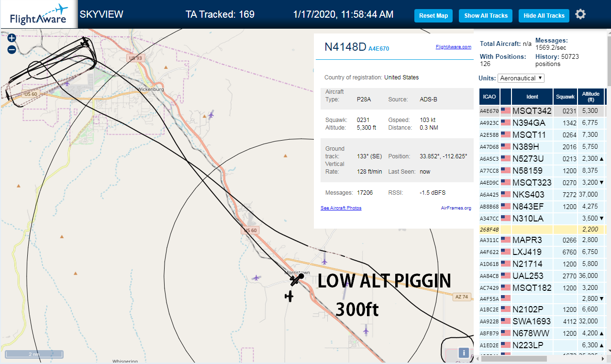Open the map attribution info button
Screen dimensions: 611x364
[463, 353]
